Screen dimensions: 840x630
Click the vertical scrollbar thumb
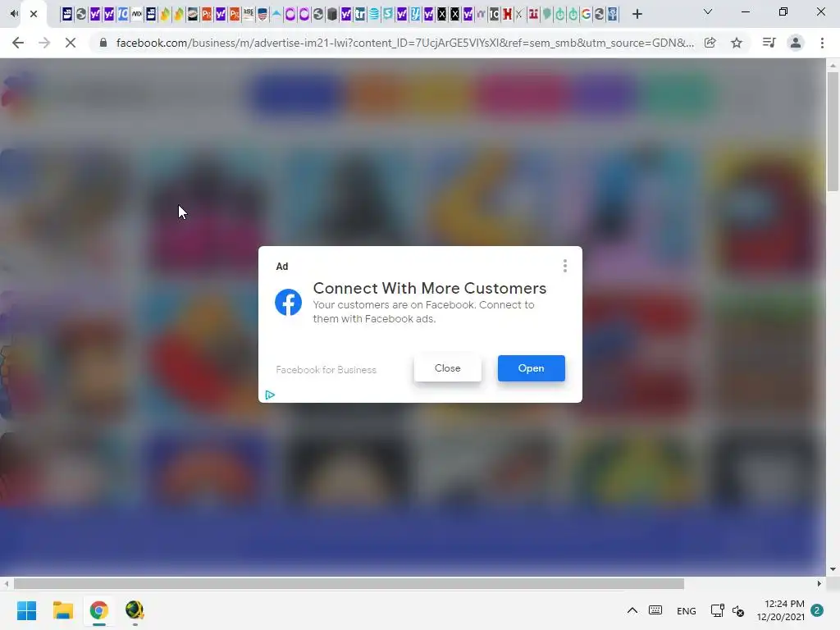(833, 132)
